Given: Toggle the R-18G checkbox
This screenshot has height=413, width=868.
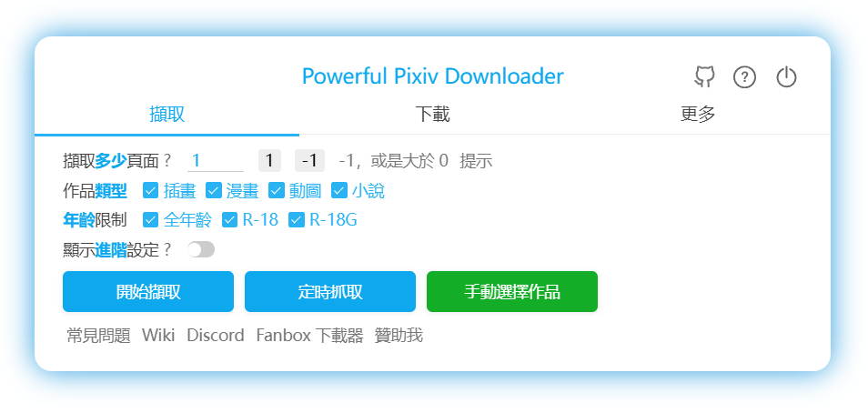Looking at the screenshot, I should [297, 220].
